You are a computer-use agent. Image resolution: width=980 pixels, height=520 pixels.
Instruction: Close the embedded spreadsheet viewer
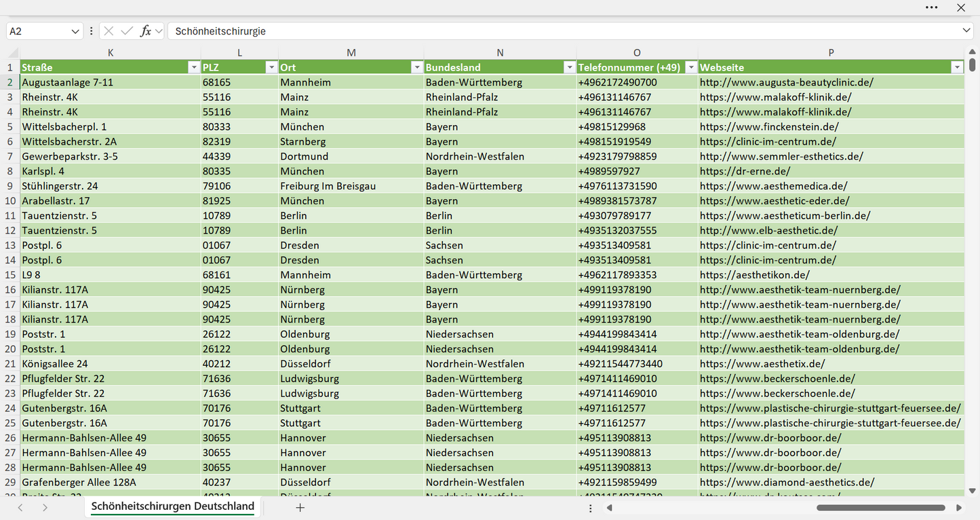tap(961, 7)
